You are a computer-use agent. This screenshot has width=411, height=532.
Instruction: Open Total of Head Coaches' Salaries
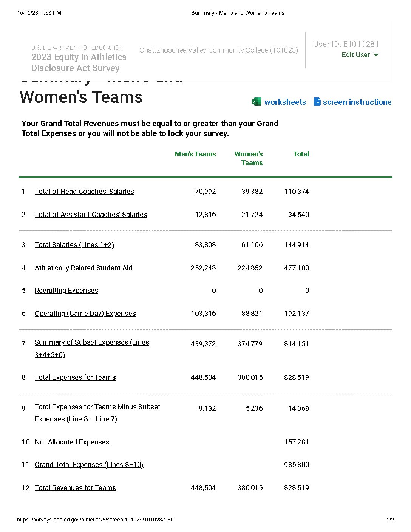coord(84,191)
